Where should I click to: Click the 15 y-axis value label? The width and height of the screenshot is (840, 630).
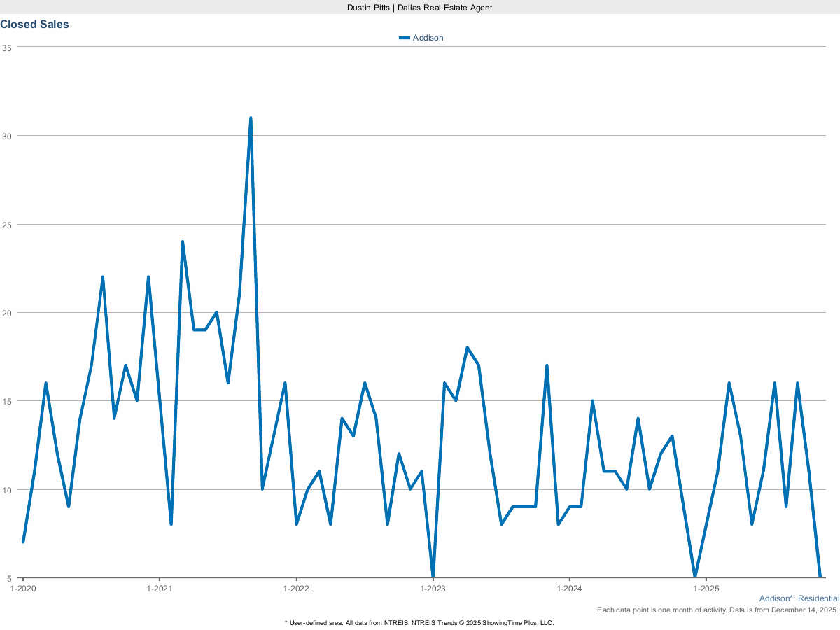(x=7, y=401)
